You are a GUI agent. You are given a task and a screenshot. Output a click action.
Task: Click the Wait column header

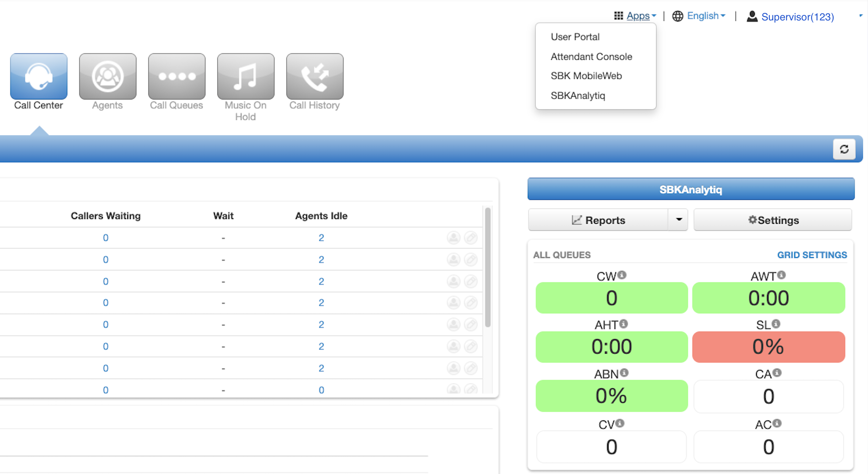coord(223,216)
